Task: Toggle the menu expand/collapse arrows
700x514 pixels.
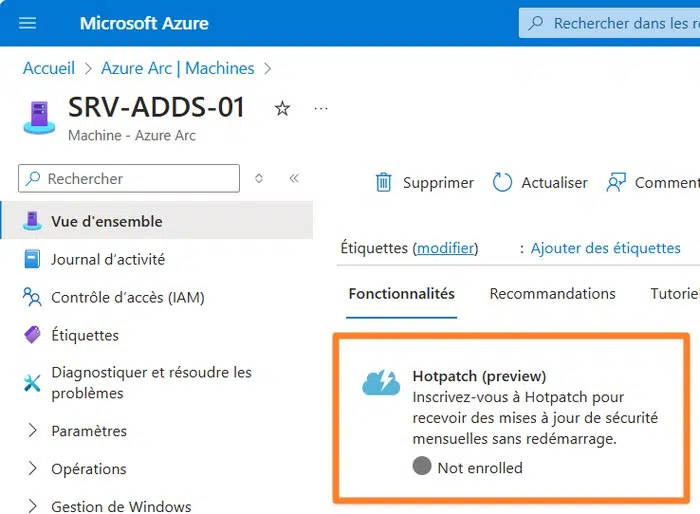Action: (x=259, y=179)
